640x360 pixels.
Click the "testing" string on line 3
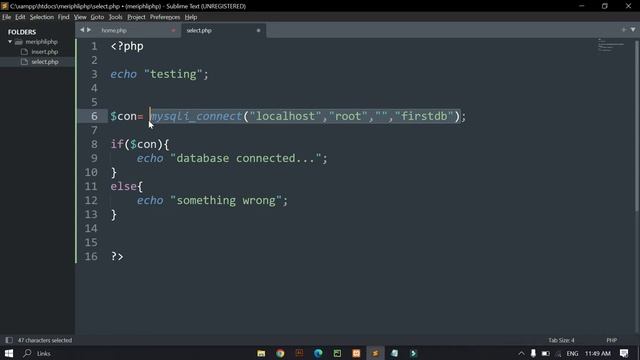pos(173,74)
